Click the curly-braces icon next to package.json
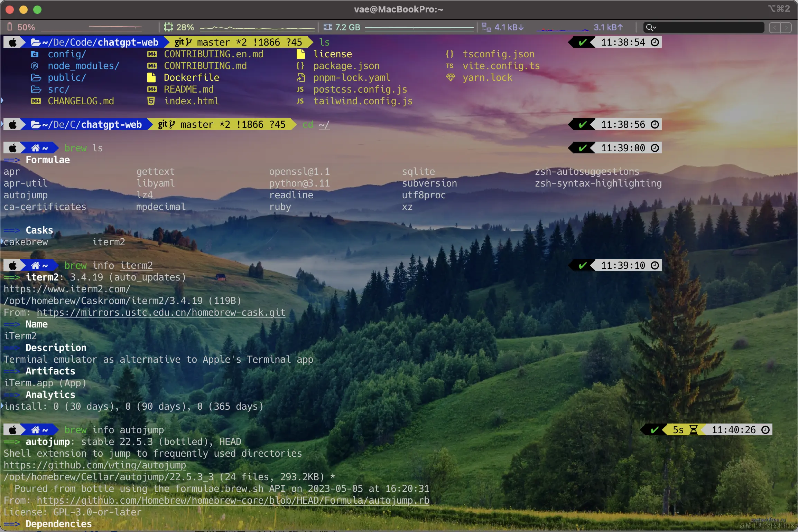Viewport: 798px width, 532px height. (300, 66)
